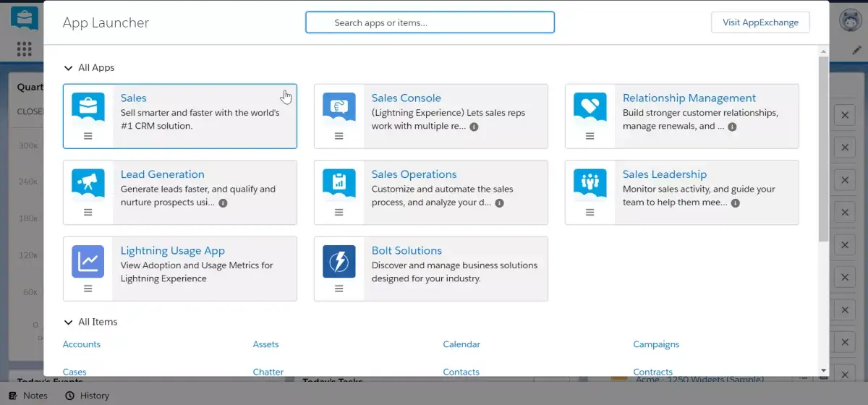This screenshot has height=405, width=868.
Task: Click the drag handle under Sales Leadership tile
Action: pyautogui.click(x=590, y=212)
